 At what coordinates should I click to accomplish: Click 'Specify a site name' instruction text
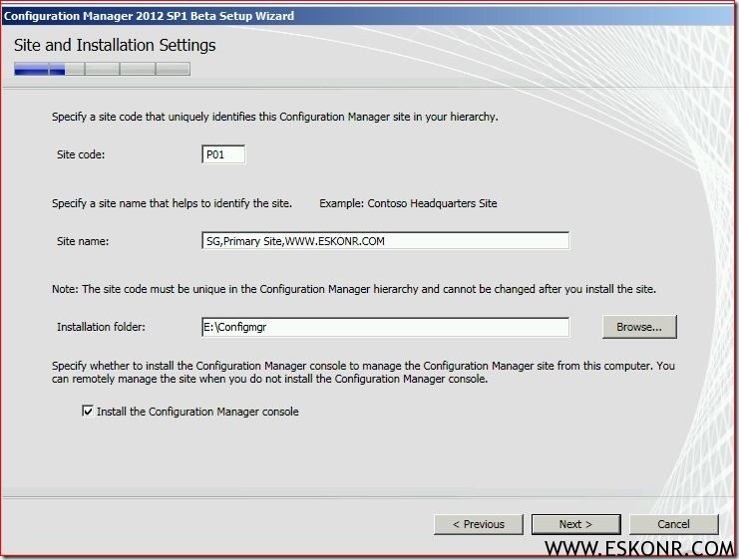click(x=172, y=203)
